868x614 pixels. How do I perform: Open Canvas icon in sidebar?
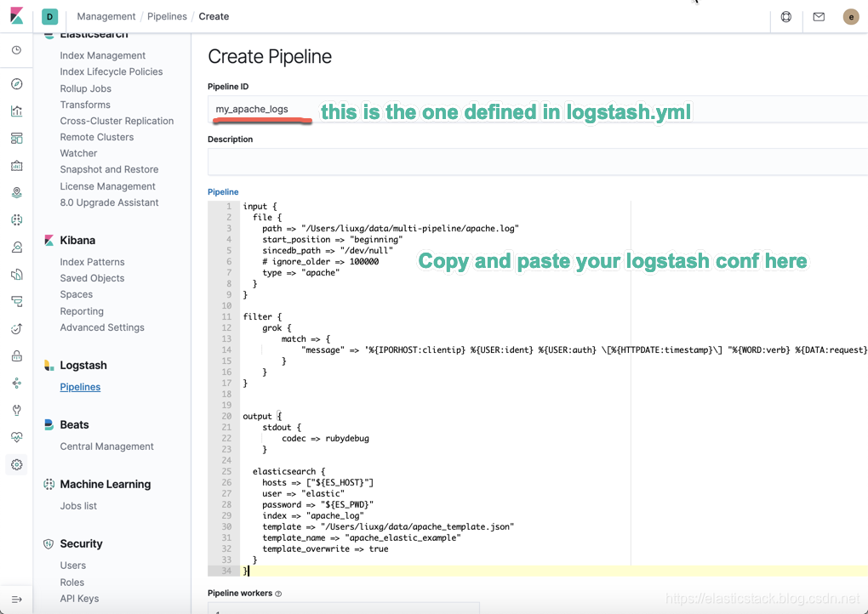click(17, 165)
